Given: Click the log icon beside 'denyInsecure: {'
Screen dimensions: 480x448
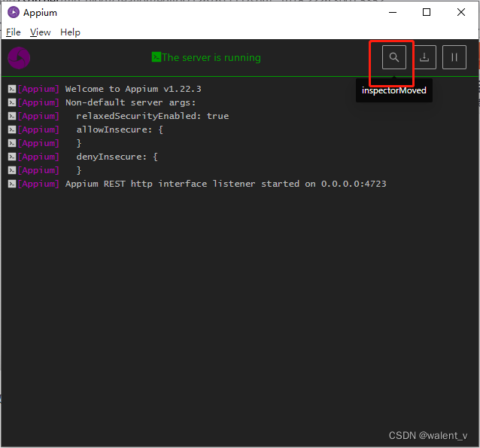Looking at the screenshot, I should coord(12,157).
